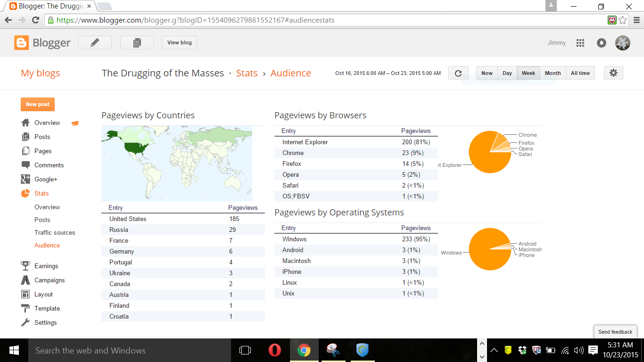The width and height of the screenshot is (644, 362).
Task: Open Stats Posts sub-item
Action: [42, 220]
